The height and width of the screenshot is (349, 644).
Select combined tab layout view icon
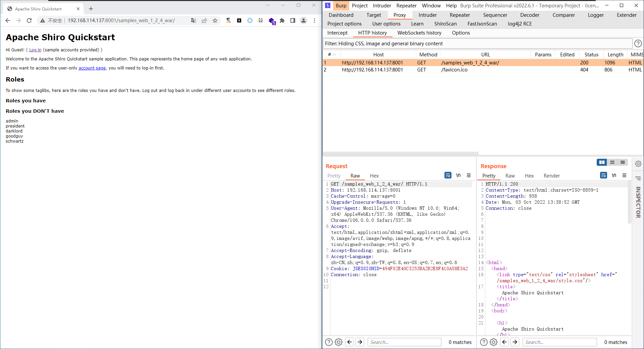click(623, 162)
